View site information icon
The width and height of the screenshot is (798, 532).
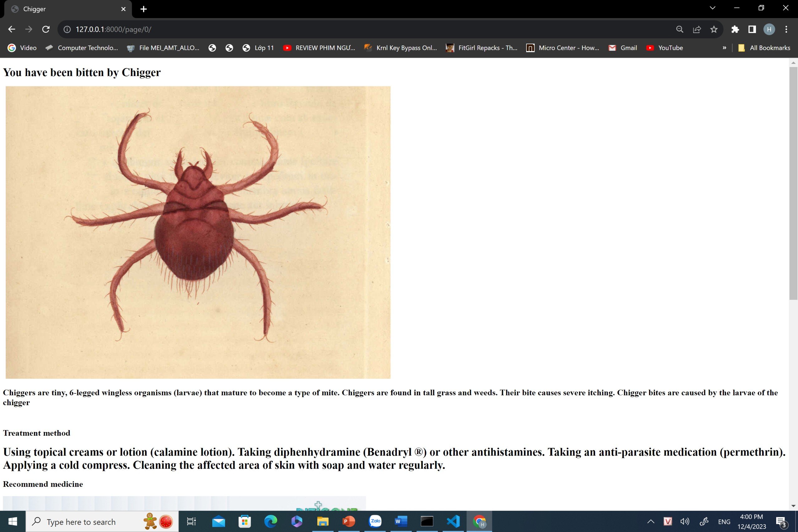67,30
